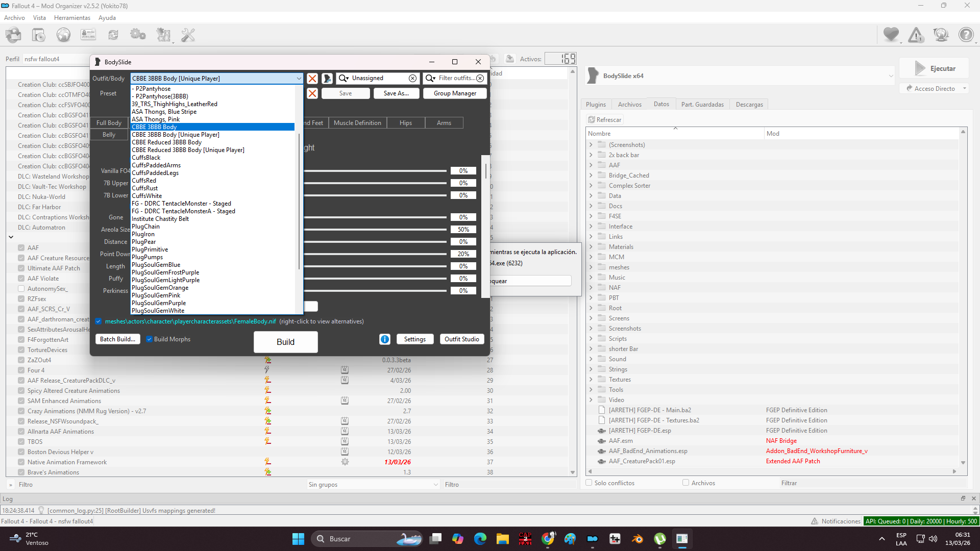This screenshot has width=980, height=551.
Task: Expand the meshes folder in data tree
Action: 591,267
